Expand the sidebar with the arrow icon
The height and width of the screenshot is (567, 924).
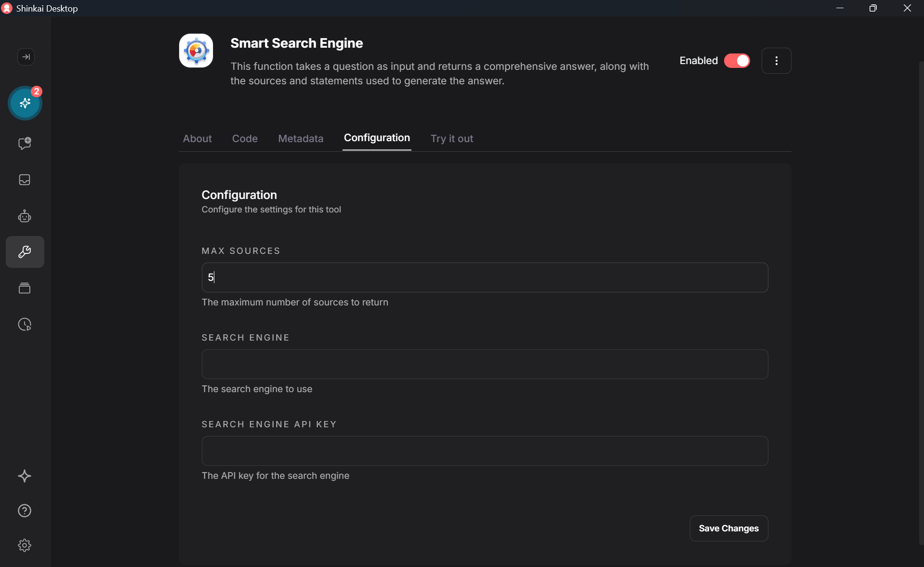click(26, 57)
